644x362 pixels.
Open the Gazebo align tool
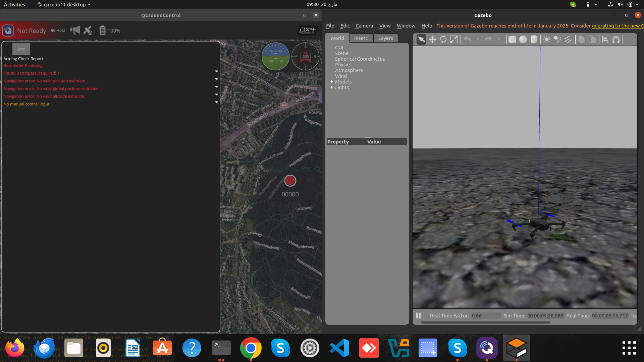pyautogui.click(x=605, y=39)
